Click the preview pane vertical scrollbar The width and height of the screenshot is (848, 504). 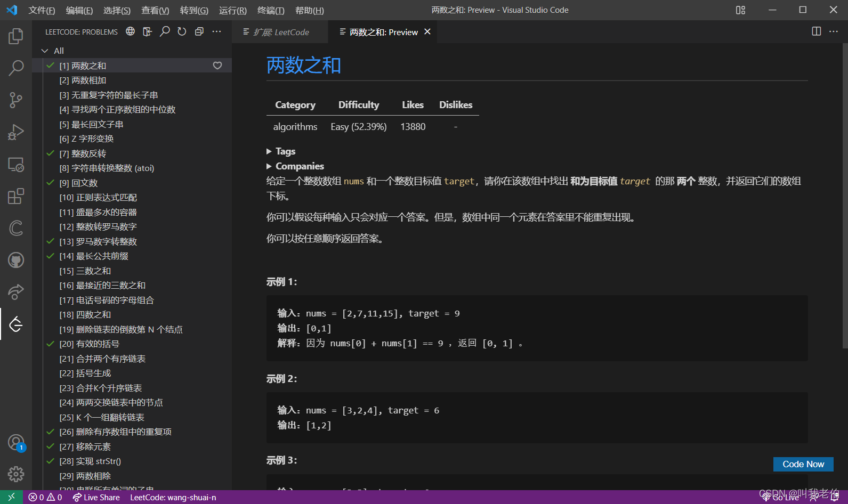click(x=844, y=196)
